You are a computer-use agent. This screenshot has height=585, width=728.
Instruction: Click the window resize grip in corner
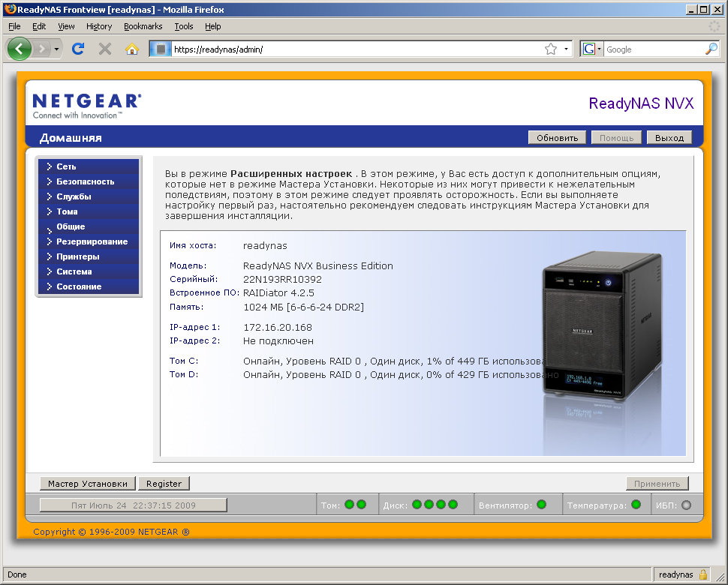tap(719, 576)
